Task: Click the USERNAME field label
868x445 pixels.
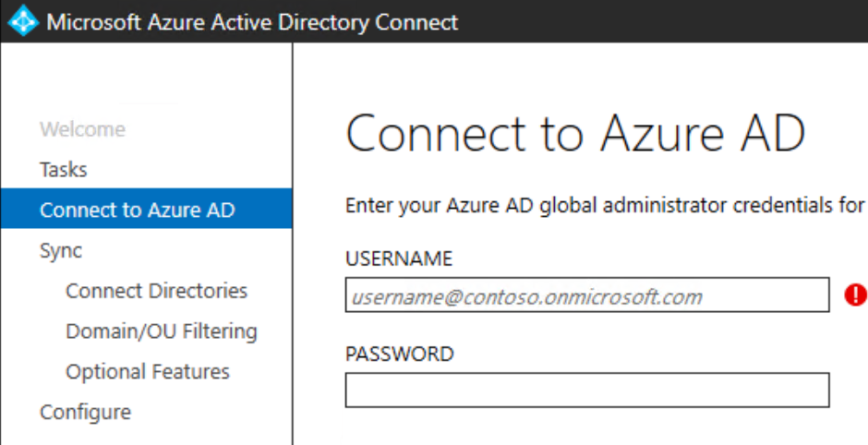Action: [x=399, y=258]
